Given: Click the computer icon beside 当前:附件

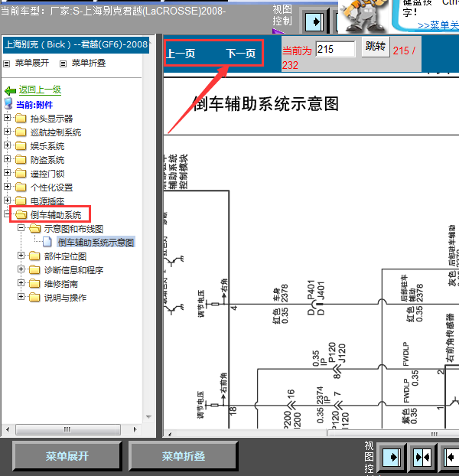Looking at the screenshot, I should click(8, 104).
